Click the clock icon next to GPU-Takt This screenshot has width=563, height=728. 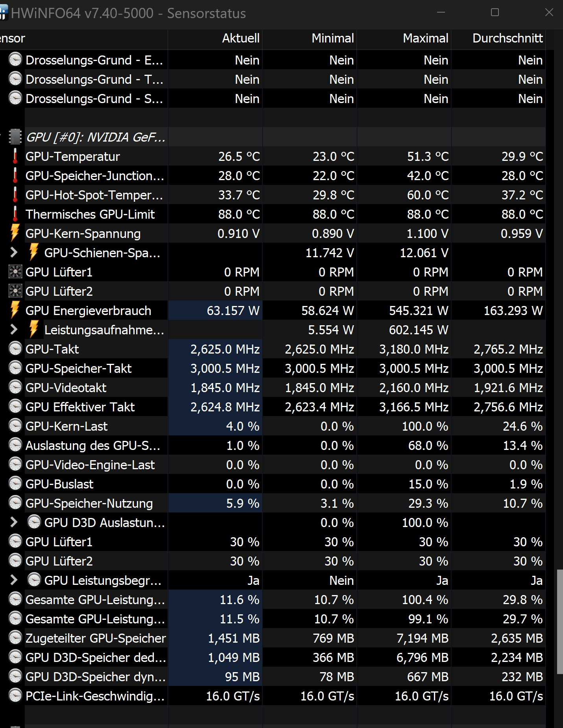[x=15, y=349]
